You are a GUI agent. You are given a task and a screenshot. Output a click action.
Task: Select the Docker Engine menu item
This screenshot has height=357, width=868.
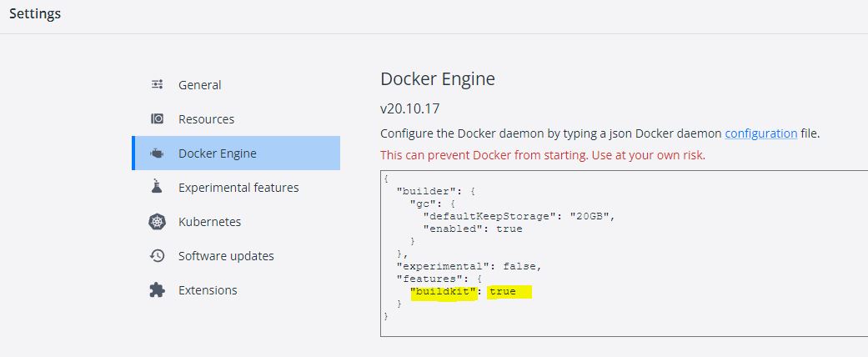pos(236,153)
